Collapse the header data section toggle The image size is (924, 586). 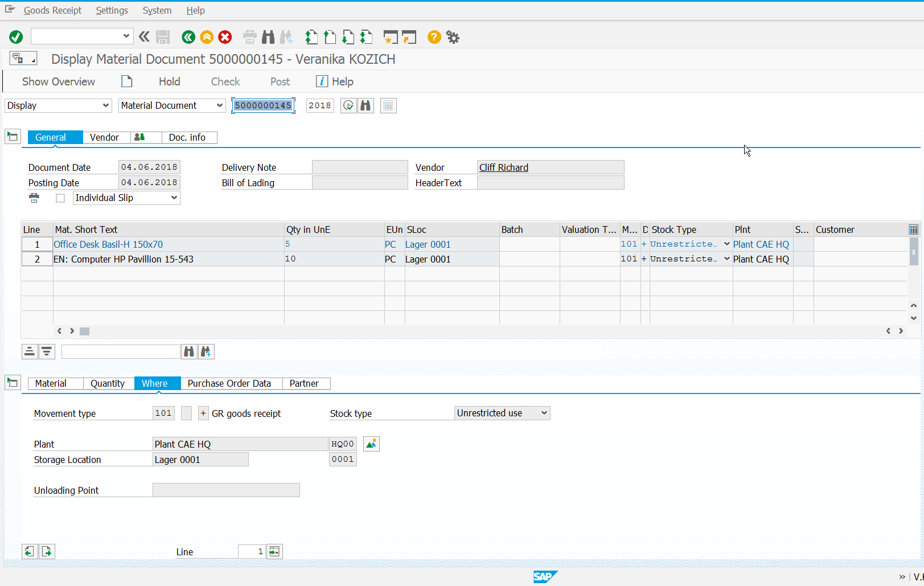click(13, 137)
